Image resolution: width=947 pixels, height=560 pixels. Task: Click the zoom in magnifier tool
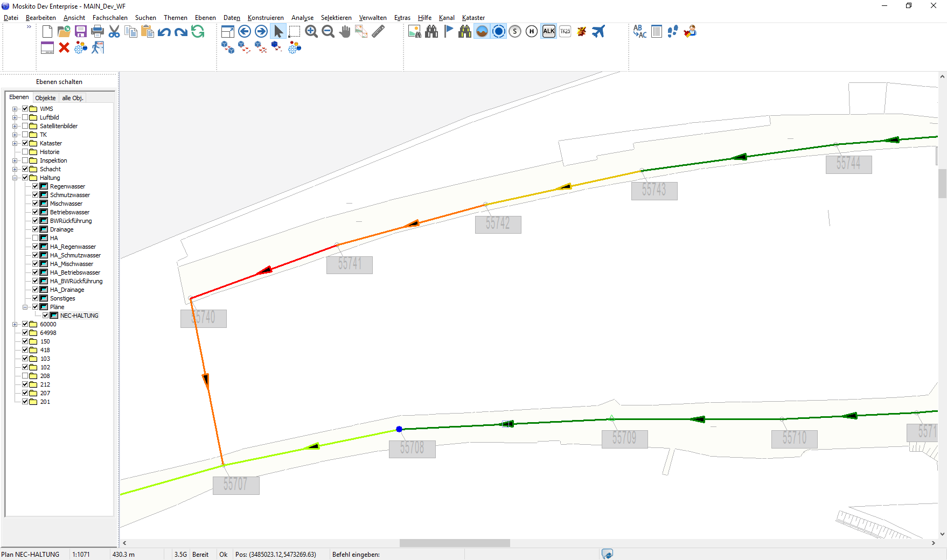[311, 31]
